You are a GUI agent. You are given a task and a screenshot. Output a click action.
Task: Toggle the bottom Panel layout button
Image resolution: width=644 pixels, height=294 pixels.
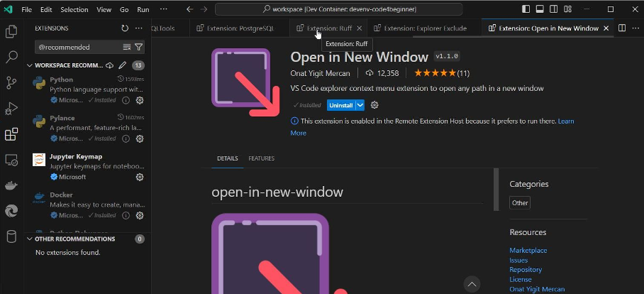coord(540,9)
